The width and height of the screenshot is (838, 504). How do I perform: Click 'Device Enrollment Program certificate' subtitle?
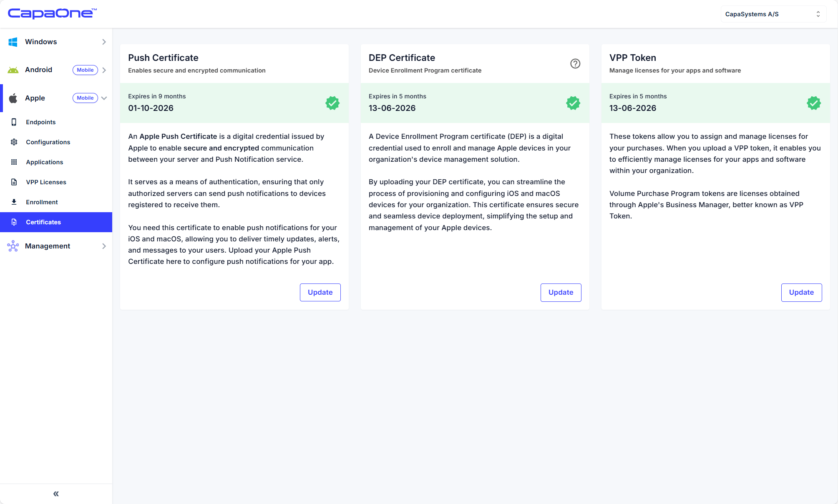pos(425,70)
